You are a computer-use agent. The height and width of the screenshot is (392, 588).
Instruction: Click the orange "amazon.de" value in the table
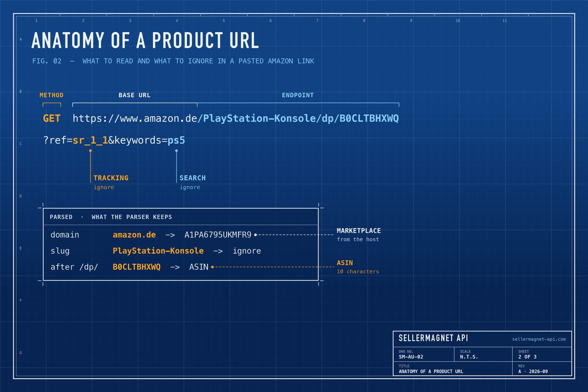tap(134, 235)
